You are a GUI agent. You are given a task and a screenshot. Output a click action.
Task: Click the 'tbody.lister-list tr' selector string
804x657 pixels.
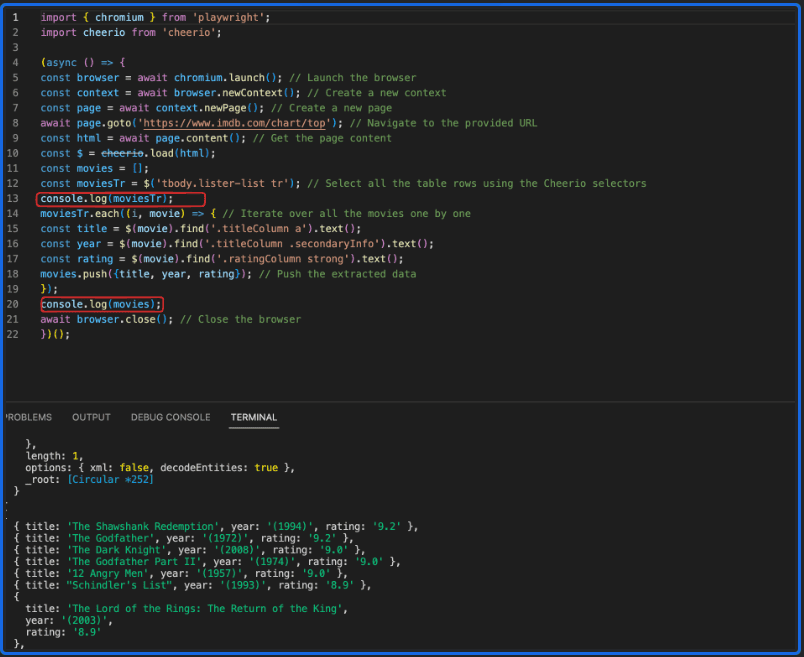click(219, 183)
